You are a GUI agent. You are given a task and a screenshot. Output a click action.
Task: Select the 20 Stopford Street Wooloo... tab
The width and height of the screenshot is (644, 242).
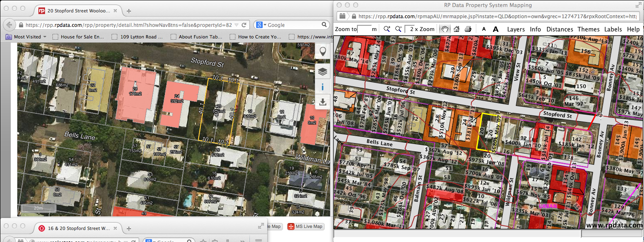point(77,11)
